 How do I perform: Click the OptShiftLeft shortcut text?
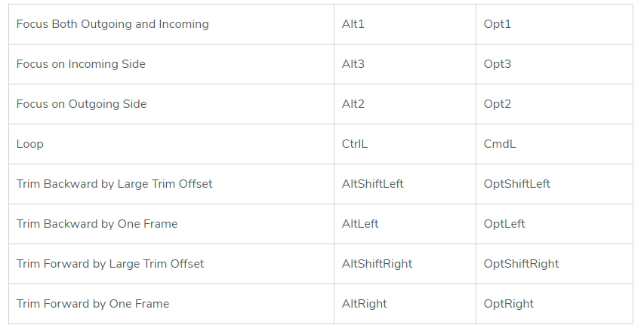(517, 184)
